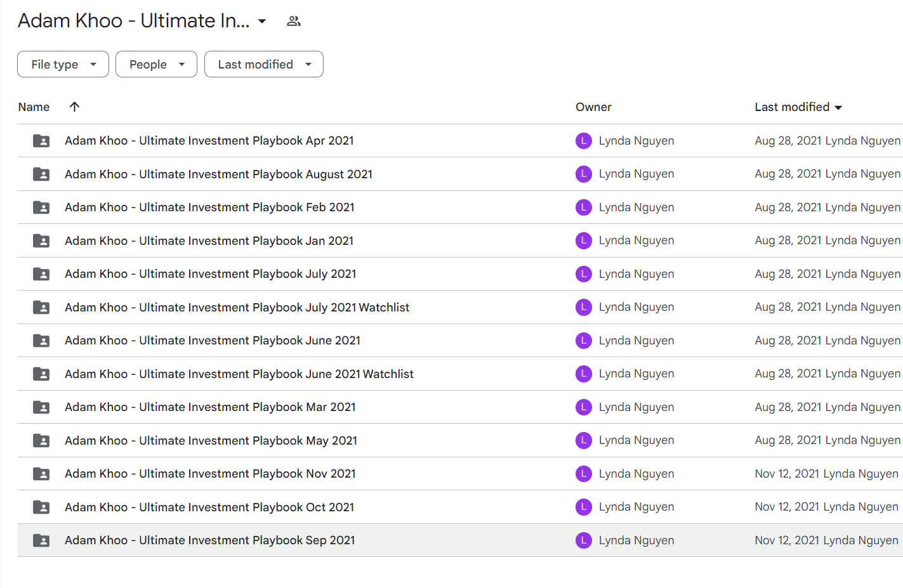This screenshot has width=903, height=588.
Task: Reverse sort direction with the up arrow
Action: coord(74,107)
